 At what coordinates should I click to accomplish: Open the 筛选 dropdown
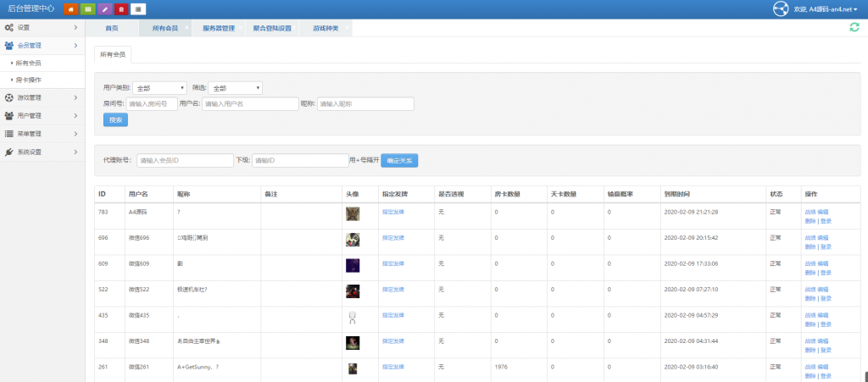[x=236, y=88]
